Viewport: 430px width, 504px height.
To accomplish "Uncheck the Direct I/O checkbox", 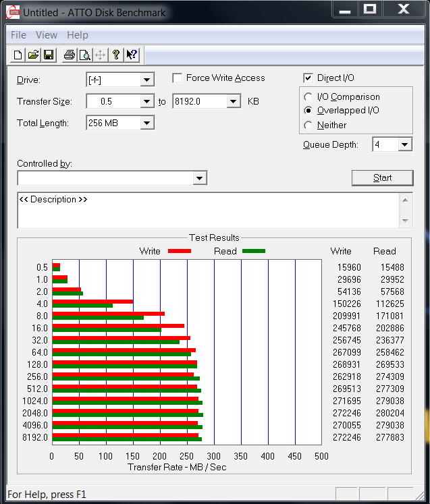I will pos(308,78).
